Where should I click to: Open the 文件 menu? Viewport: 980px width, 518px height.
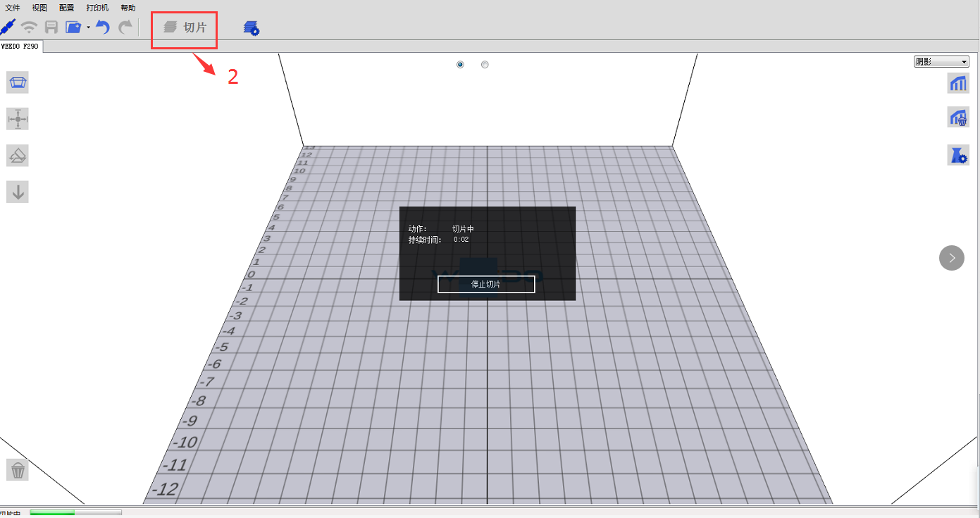tap(13, 8)
